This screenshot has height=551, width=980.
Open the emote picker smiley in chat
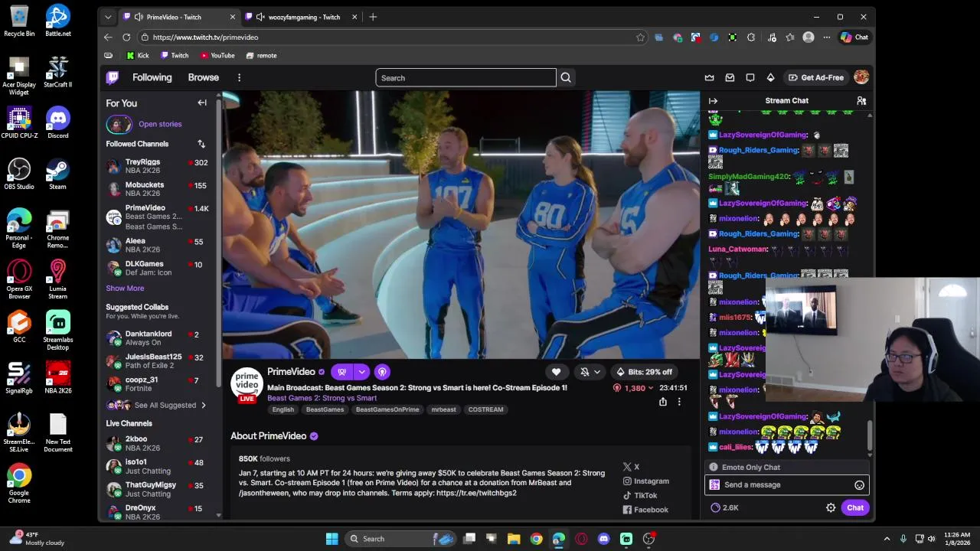859,485
